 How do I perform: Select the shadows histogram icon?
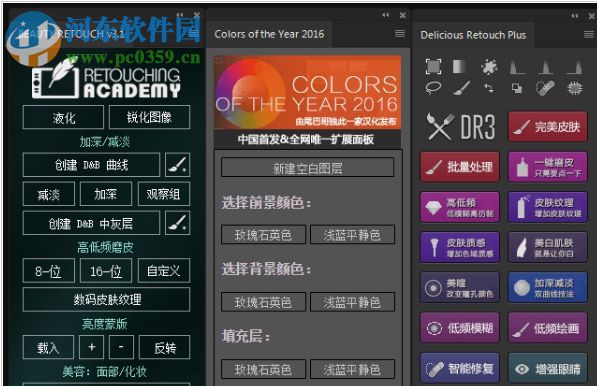(x=517, y=67)
